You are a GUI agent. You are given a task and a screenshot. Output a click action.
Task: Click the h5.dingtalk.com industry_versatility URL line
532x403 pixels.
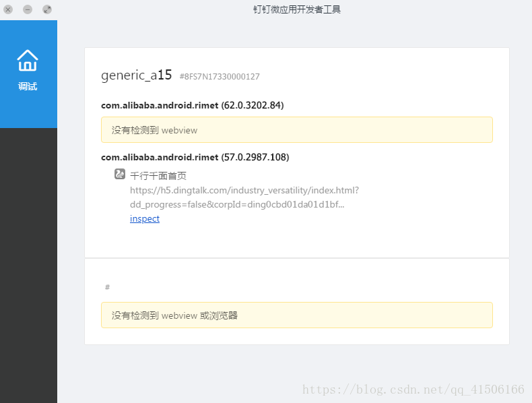244,190
